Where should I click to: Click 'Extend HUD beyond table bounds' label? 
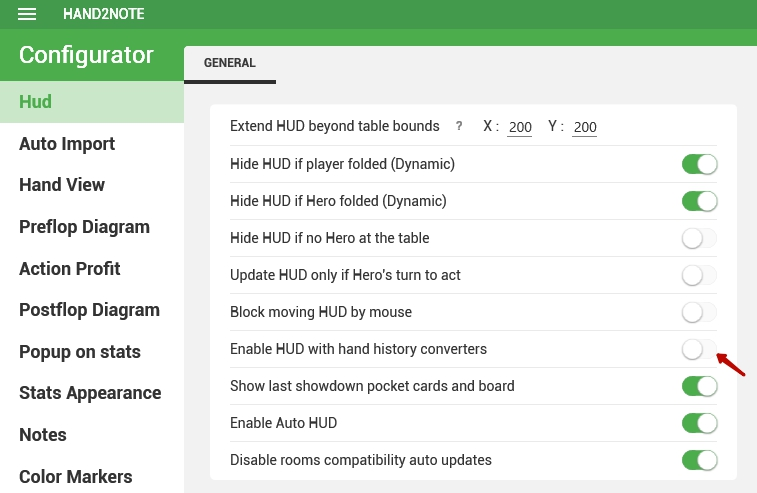pyautogui.click(x=335, y=126)
